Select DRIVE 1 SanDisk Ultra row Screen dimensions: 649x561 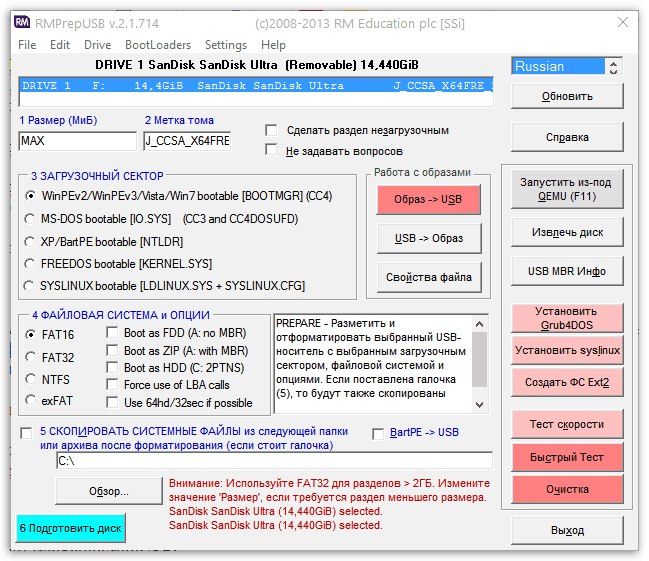coord(255,86)
